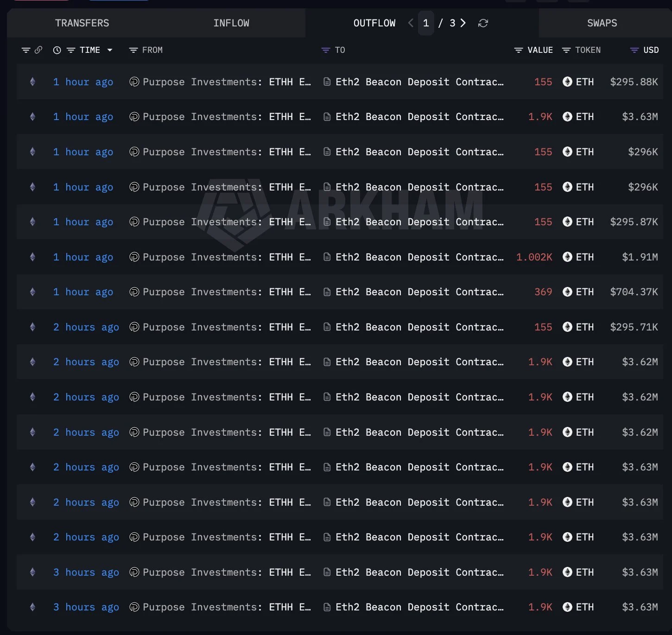Screen dimensions: 672x635
Task: Open the filter icon beside TIME
Action: tap(71, 50)
